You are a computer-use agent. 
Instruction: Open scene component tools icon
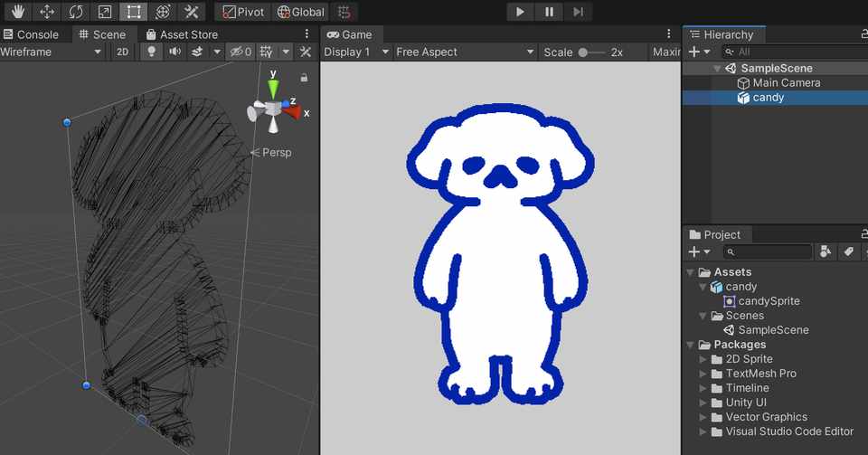[x=305, y=52]
